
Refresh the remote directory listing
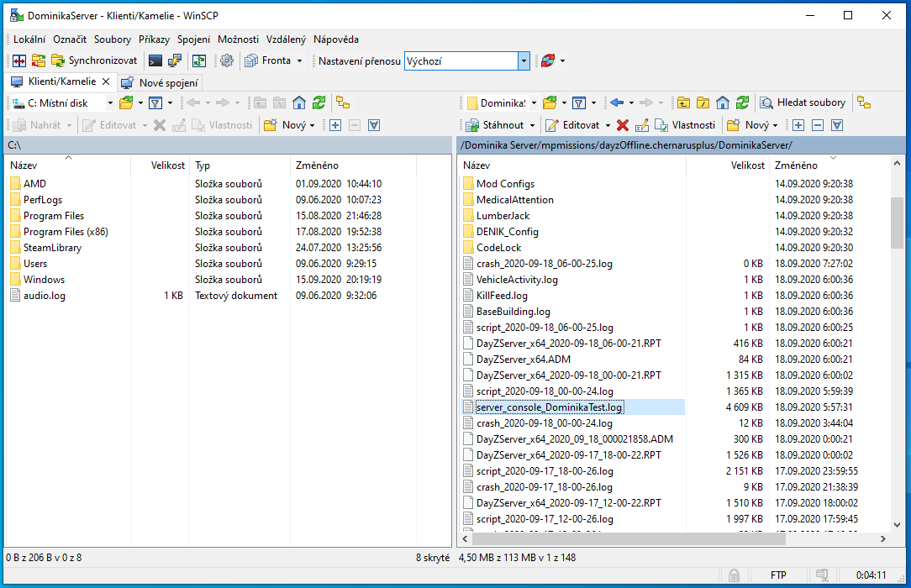(742, 102)
